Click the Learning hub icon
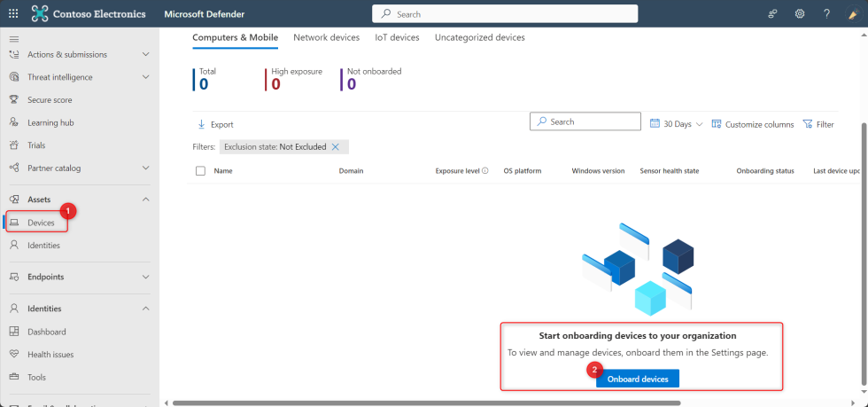The image size is (868, 407). 15,122
